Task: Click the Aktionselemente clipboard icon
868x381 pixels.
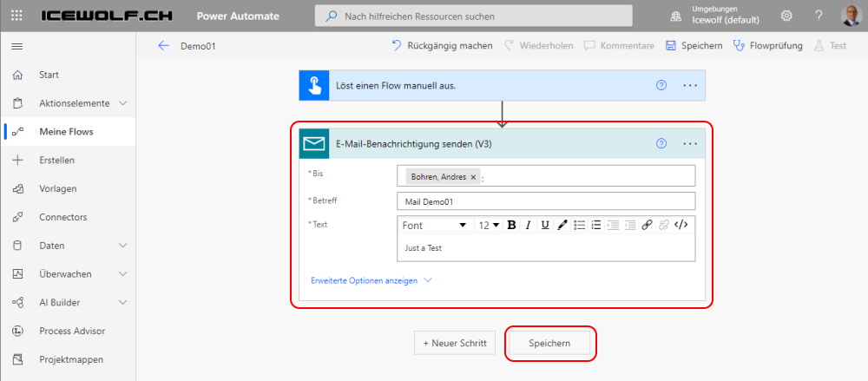Action: [17, 103]
